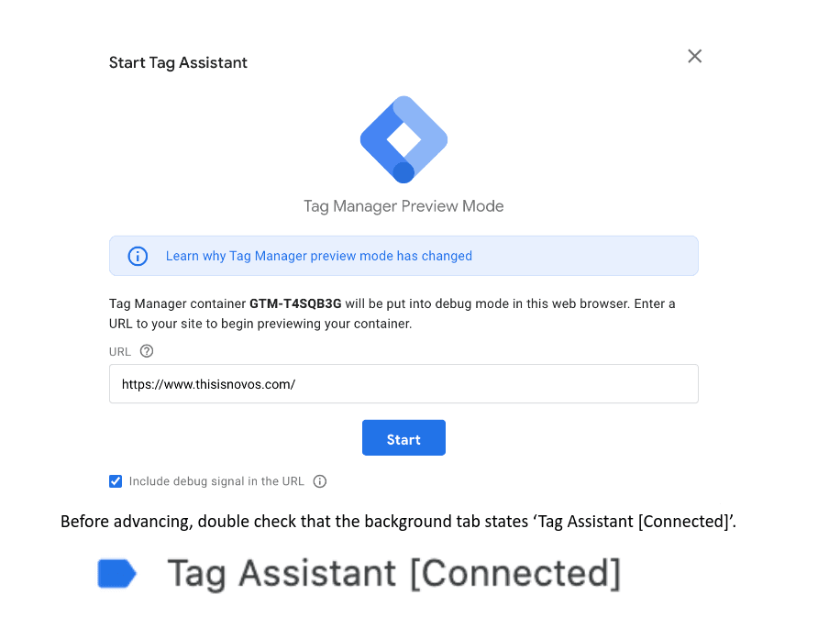Click the 'Include debug signal in the URL' label

tap(216, 481)
